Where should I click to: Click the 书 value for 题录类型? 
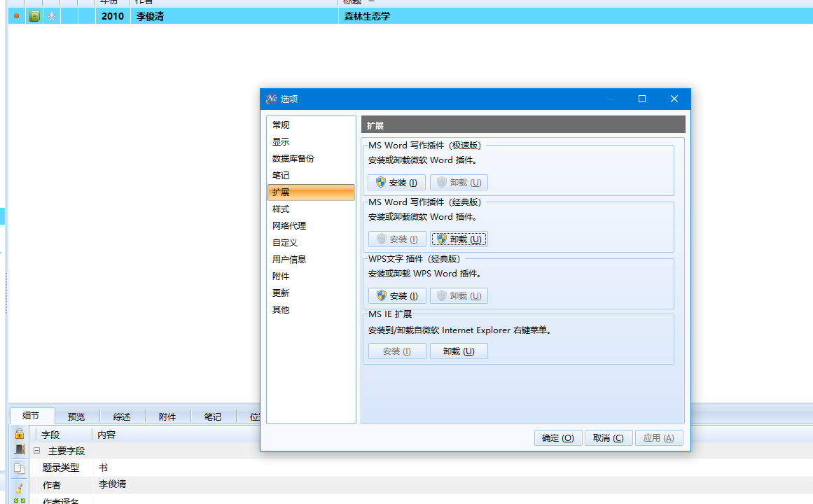point(103,468)
